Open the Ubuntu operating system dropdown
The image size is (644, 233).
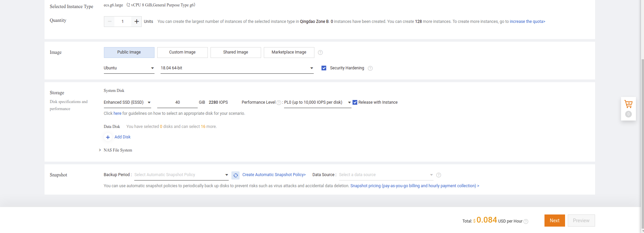(x=129, y=68)
